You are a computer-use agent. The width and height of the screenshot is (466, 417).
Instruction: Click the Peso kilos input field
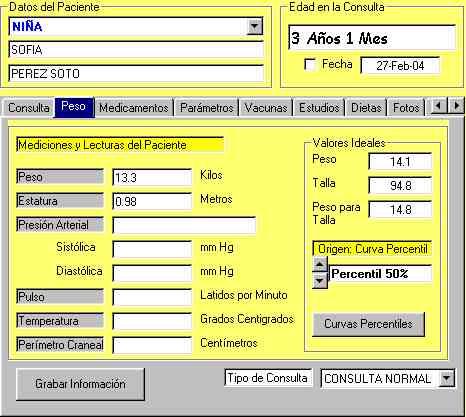click(x=152, y=177)
